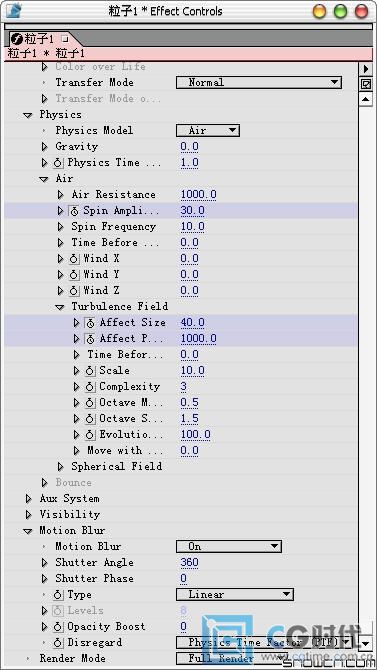
Task: Toggle Scale stopwatch in Turbulence Field
Action: pos(90,370)
